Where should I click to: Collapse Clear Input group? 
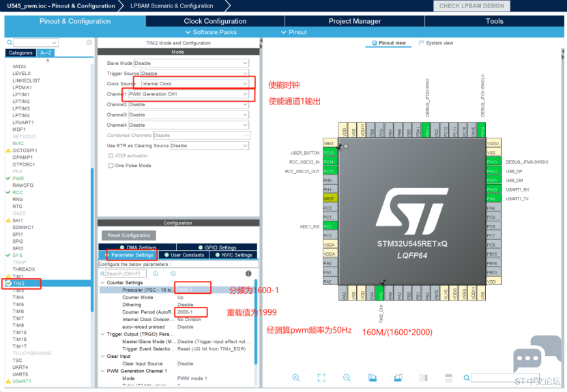pos(103,357)
